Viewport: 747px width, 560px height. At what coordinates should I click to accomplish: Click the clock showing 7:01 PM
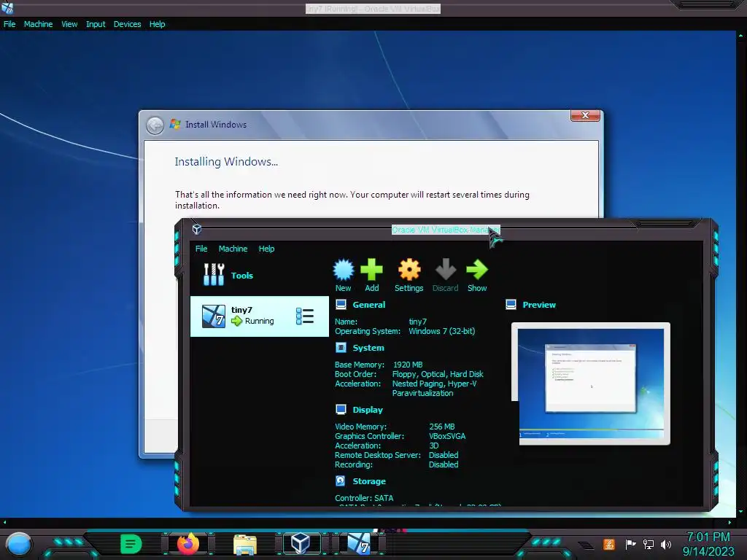pos(708,537)
